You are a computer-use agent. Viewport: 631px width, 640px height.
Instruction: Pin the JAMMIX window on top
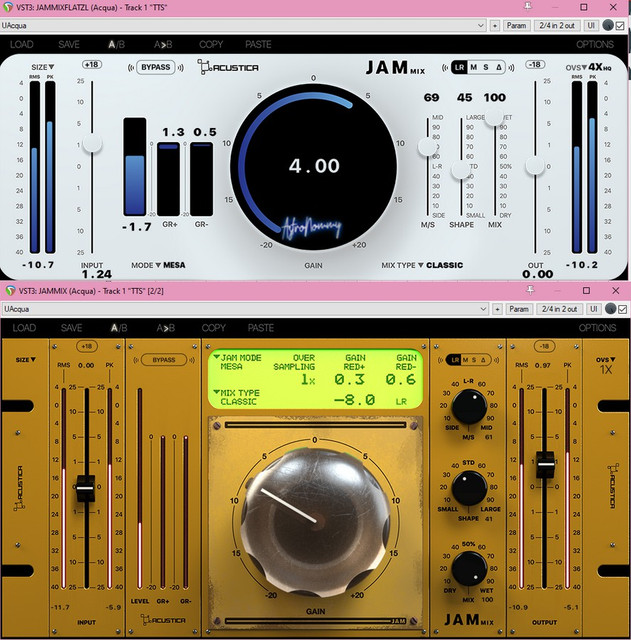(x=530, y=290)
